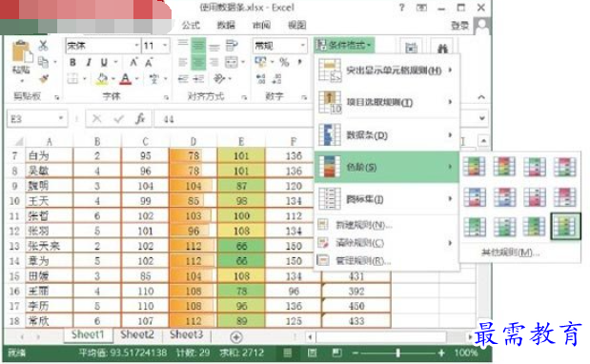Add a new sheet with plus icon
This screenshot has width=590, height=364.
tap(236, 337)
